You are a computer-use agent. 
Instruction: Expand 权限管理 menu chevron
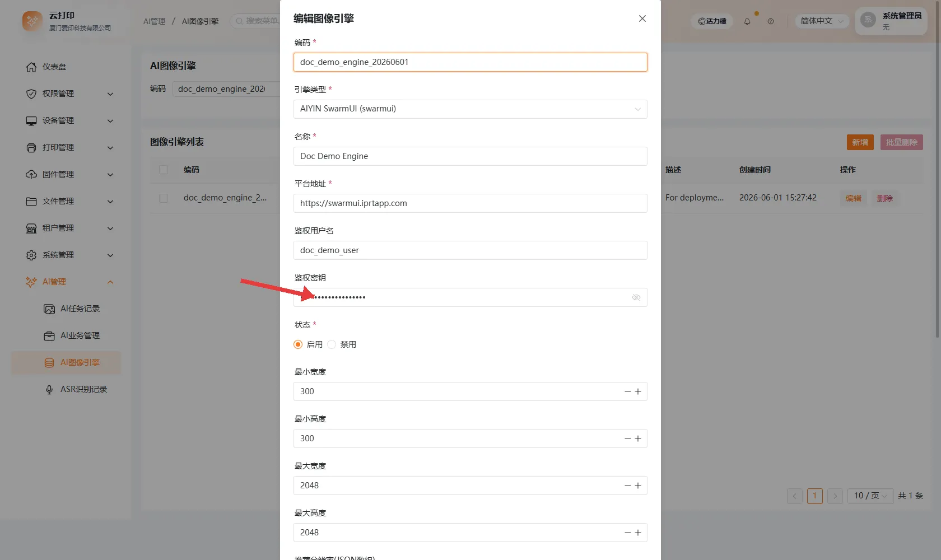pyautogui.click(x=110, y=94)
